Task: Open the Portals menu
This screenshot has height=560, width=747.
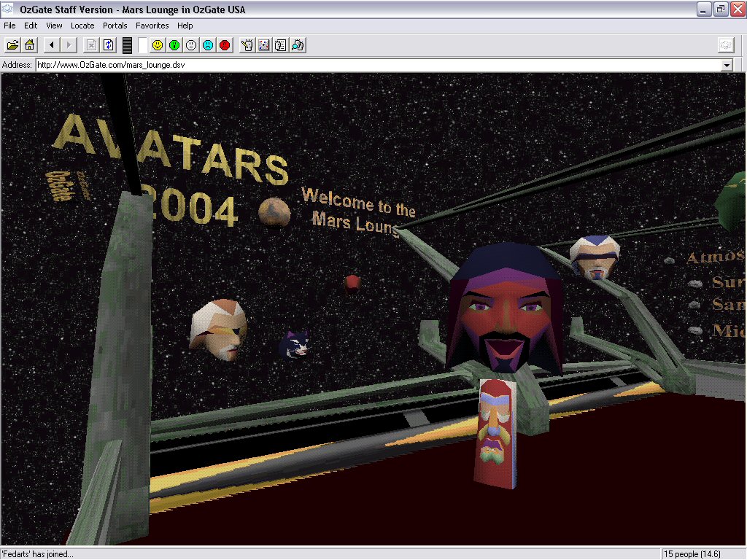Action: 115,26
